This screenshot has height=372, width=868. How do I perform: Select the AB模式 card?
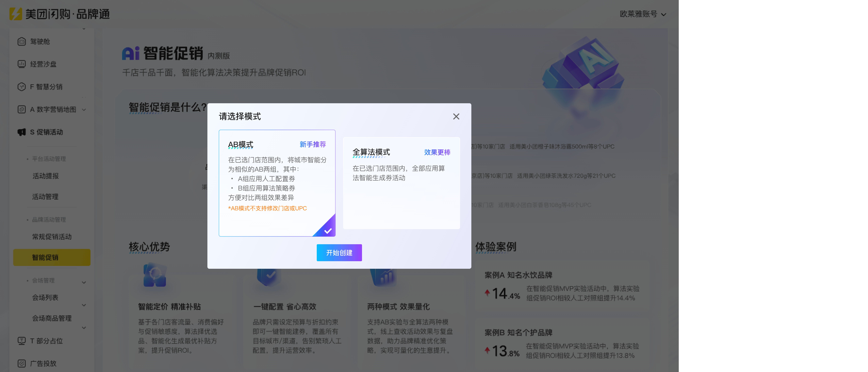click(277, 183)
